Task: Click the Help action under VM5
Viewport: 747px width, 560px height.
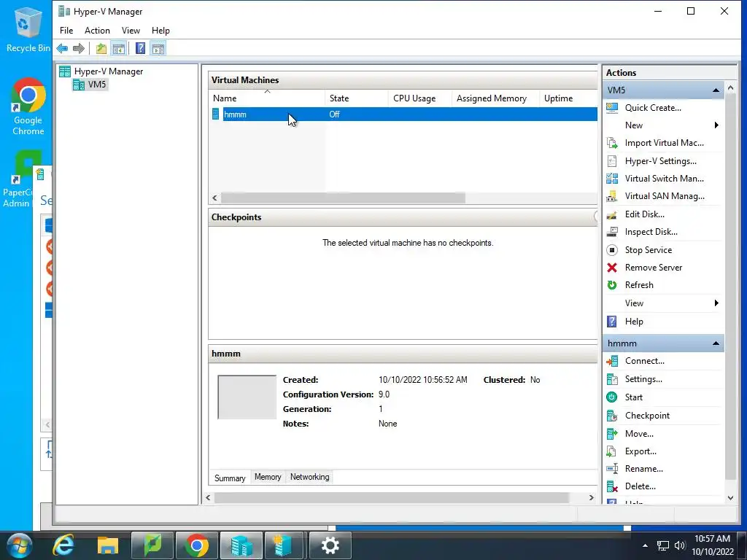Action: click(634, 322)
